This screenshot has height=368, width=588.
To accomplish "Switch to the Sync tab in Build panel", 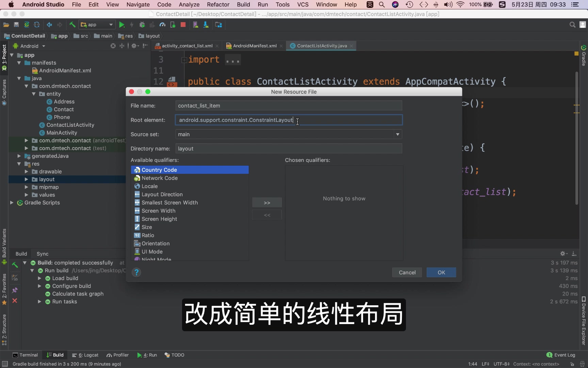I will pos(43,254).
